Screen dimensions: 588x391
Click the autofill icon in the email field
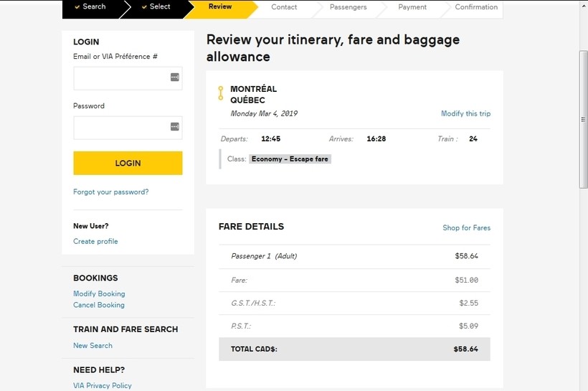(174, 77)
